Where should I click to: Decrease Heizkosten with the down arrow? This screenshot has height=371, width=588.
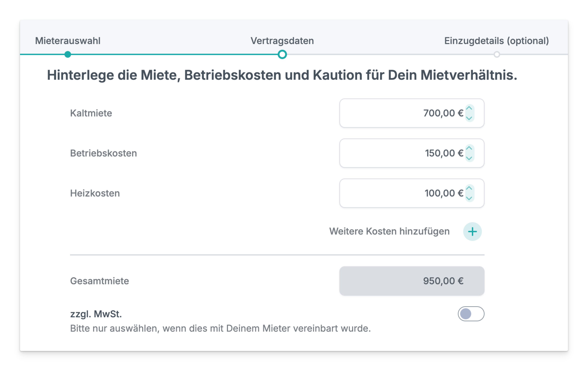(x=469, y=198)
